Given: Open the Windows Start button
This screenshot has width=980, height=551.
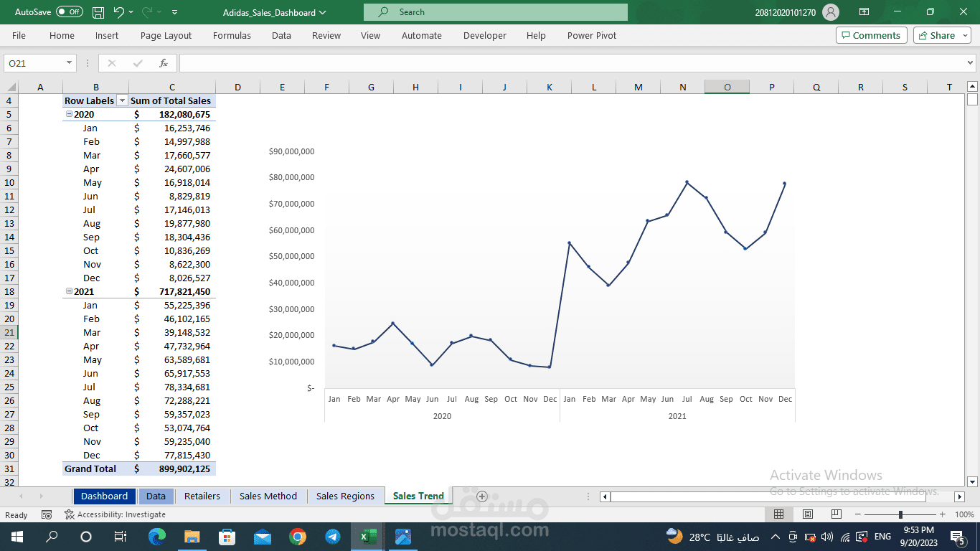Looking at the screenshot, I should click(17, 536).
